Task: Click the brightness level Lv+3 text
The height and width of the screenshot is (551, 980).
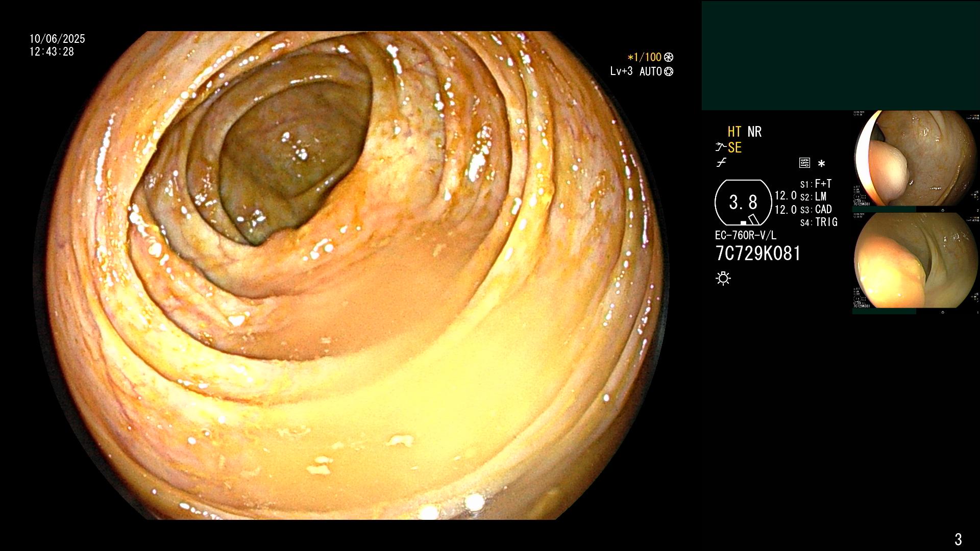Action: tap(621, 71)
